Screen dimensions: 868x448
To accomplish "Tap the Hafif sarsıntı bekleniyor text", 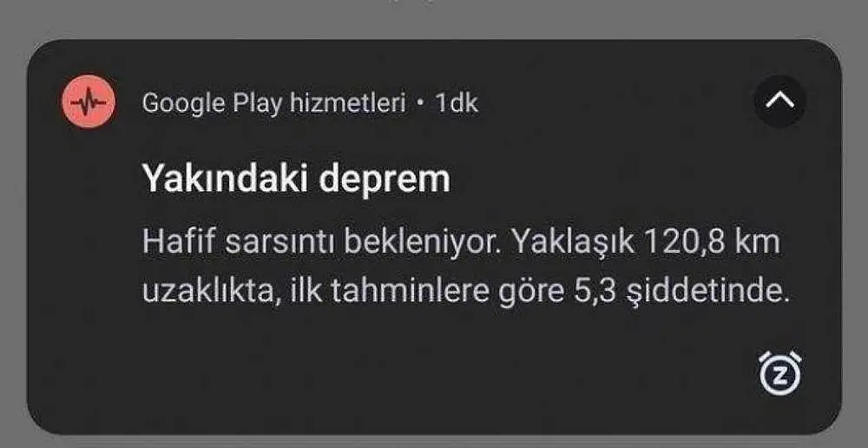I will click(322, 242).
